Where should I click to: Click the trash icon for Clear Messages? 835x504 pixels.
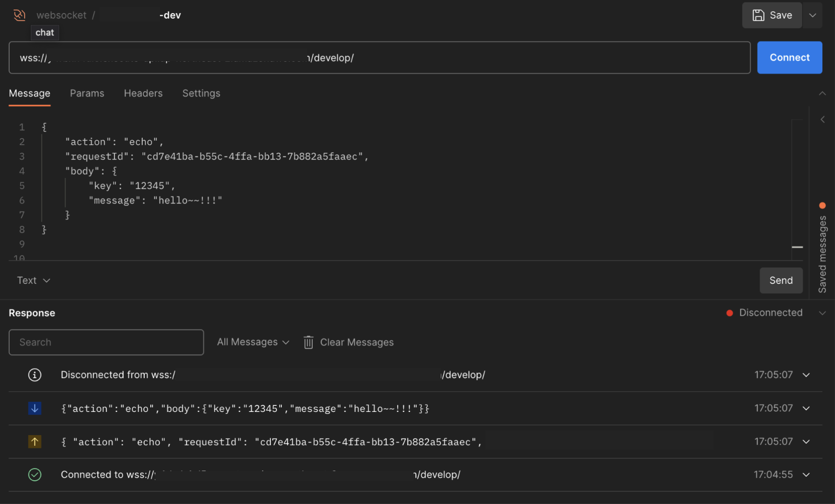pyautogui.click(x=308, y=343)
